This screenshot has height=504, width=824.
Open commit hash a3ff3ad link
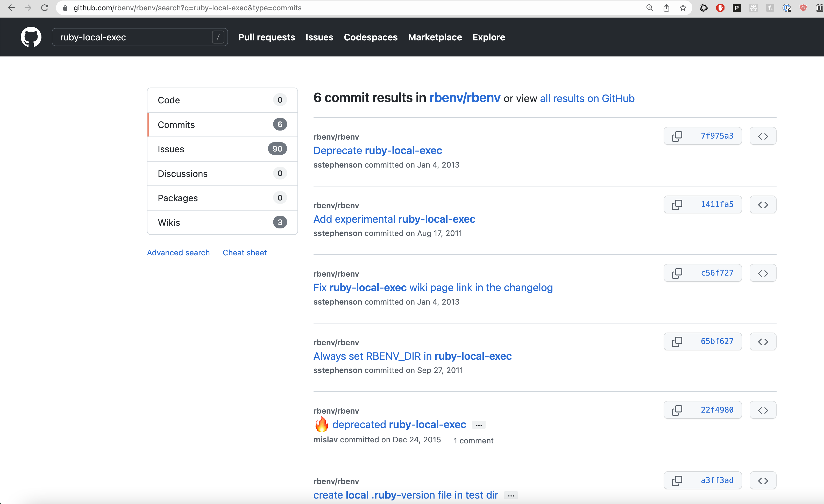coord(717,481)
